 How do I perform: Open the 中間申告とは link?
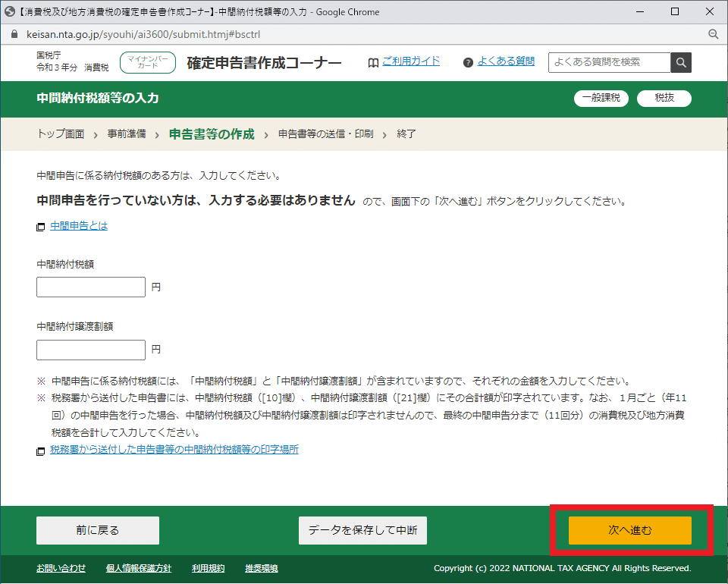click(79, 226)
